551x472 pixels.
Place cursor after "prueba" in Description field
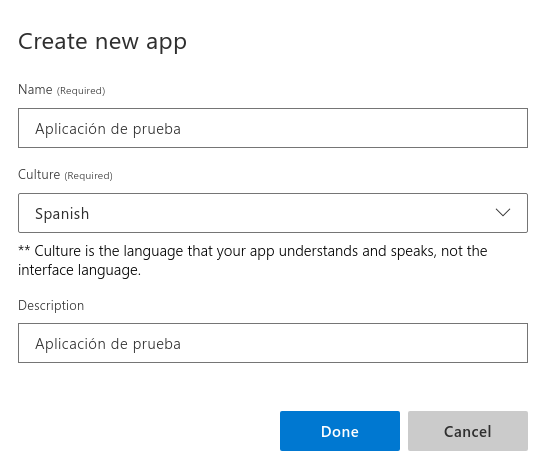[x=181, y=344]
